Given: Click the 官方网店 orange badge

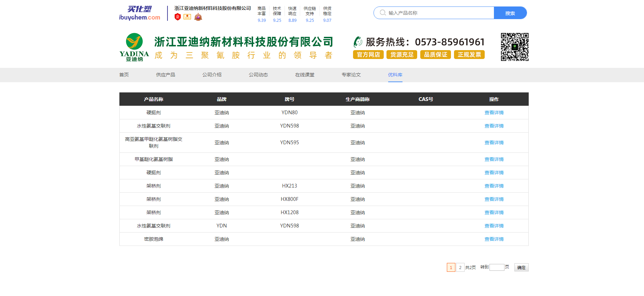Looking at the screenshot, I should coord(368,55).
